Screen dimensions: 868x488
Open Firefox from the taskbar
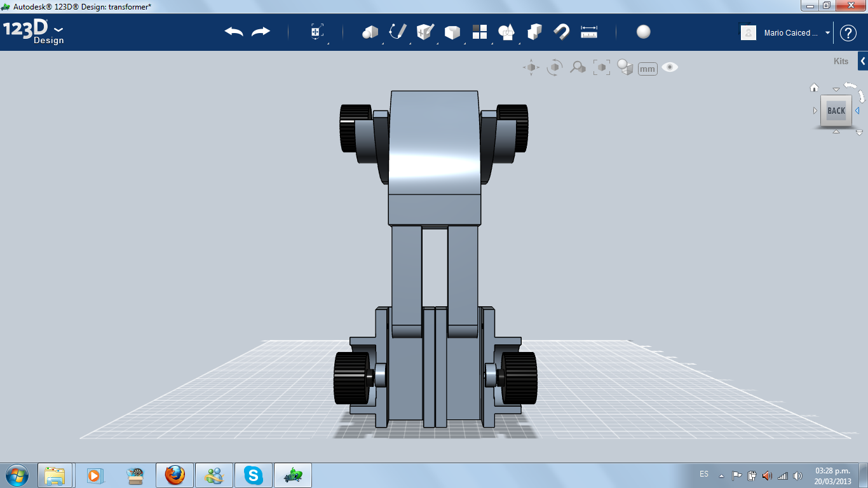[175, 475]
